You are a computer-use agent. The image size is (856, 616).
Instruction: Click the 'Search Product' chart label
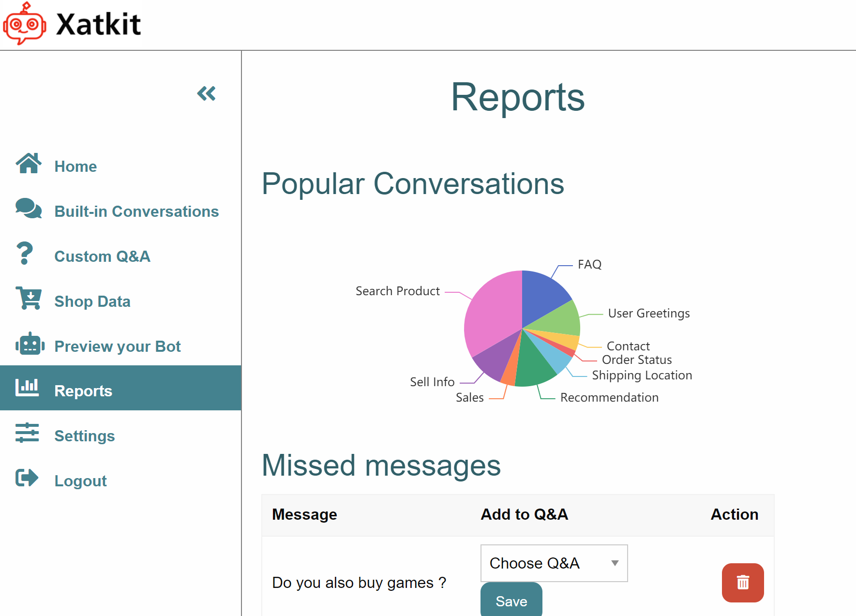398,291
